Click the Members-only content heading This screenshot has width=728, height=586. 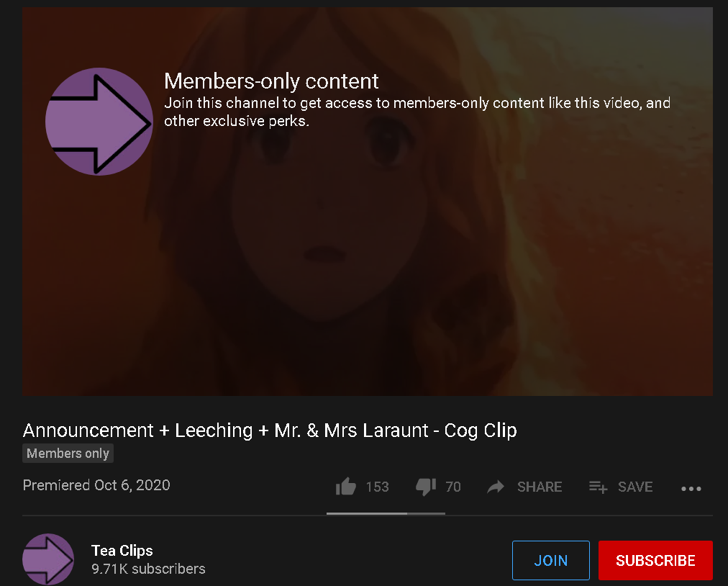point(271,81)
